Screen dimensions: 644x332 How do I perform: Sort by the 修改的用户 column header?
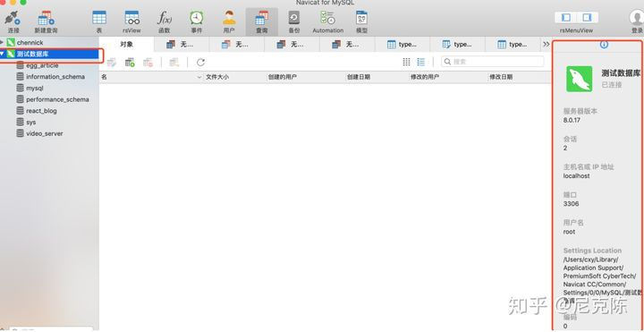[x=425, y=77]
